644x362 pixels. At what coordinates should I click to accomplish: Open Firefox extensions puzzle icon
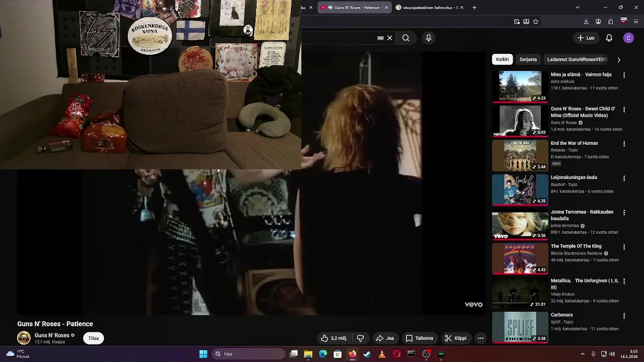tap(610, 22)
